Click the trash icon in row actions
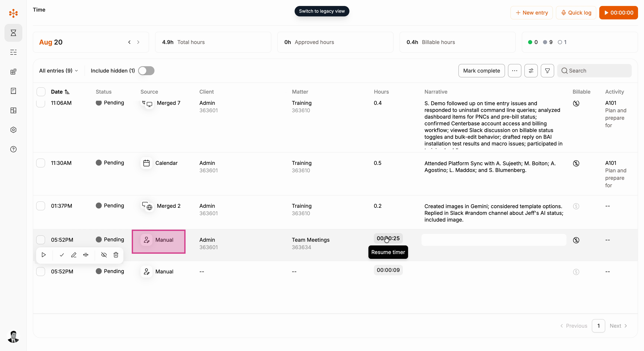 (x=116, y=255)
